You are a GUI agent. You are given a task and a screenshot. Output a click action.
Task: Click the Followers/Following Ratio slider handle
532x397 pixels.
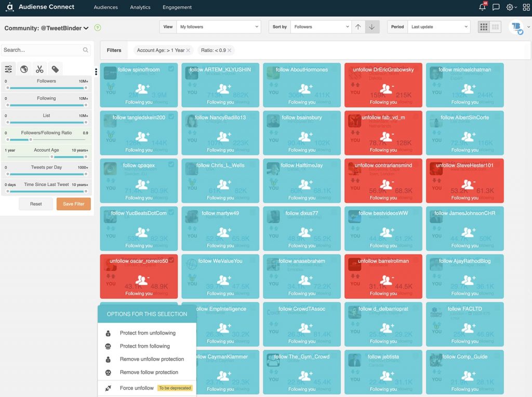click(x=31, y=139)
